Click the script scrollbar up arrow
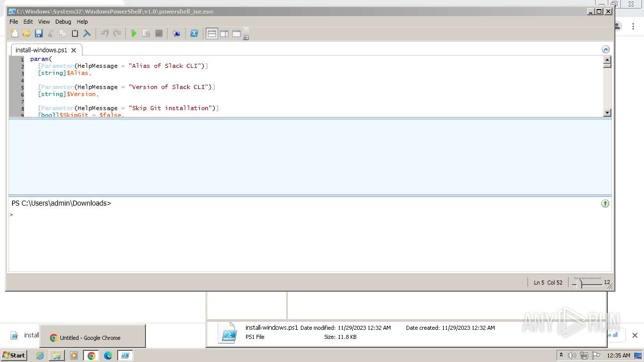Viewport: 644px width, 362px height. coord(607,59)
